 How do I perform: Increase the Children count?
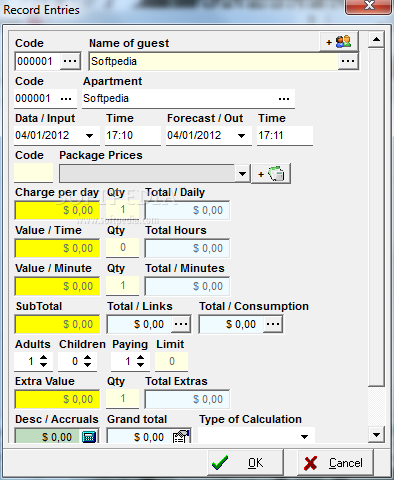[87, 358]
